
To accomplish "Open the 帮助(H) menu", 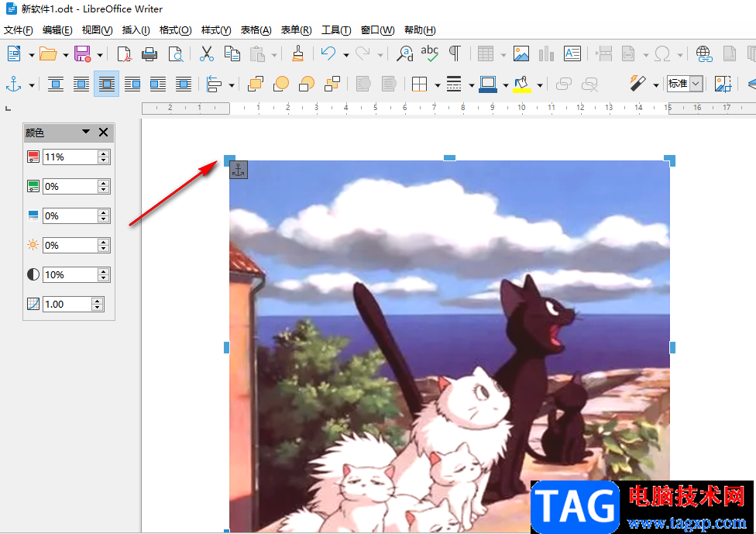I will tap(420, 30).
